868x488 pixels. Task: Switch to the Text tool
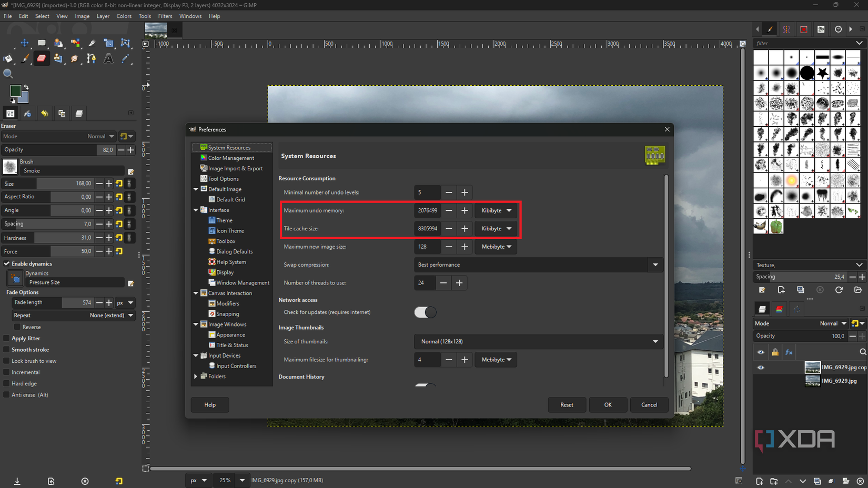pyautogui.click(x=108, y=58)
